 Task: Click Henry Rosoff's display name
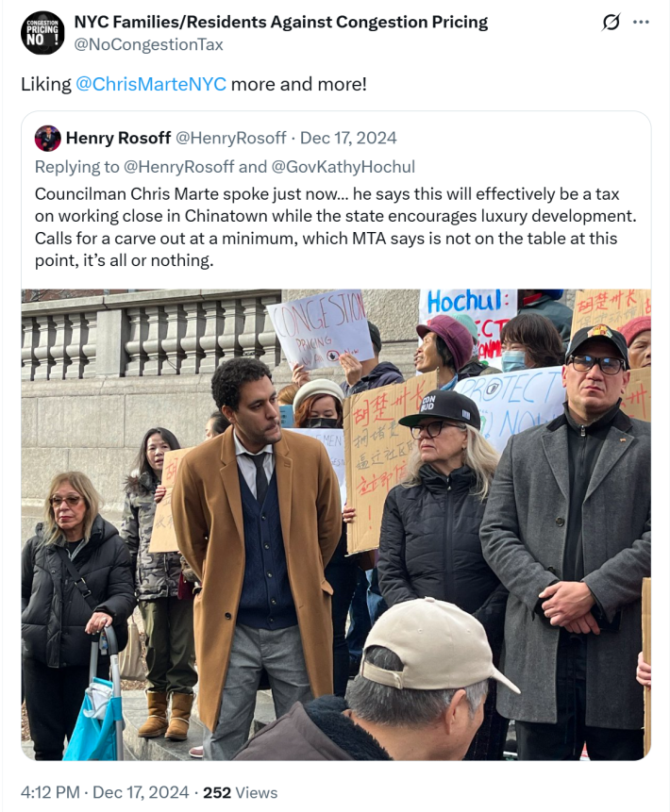coord(118,138)
